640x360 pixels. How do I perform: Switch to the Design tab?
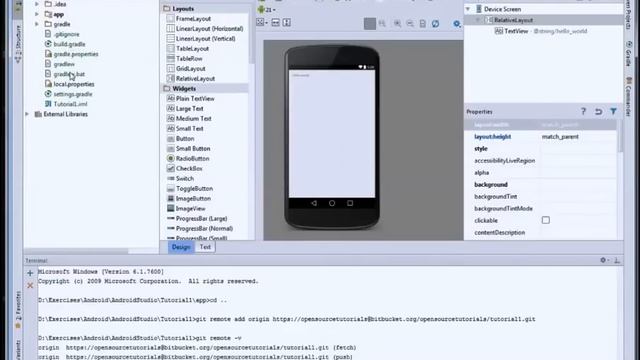tap(181, 247)
